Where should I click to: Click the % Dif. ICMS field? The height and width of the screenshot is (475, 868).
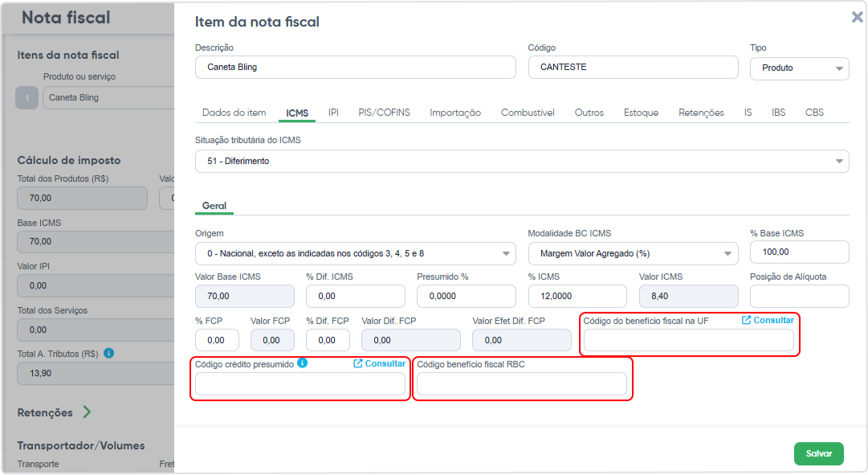coord(356,296)
